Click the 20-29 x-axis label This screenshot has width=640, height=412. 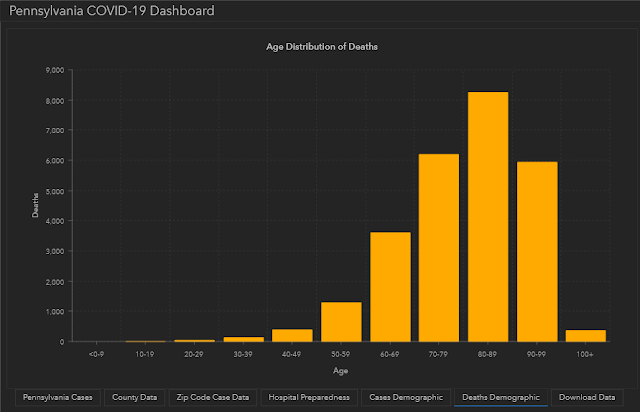pyautogui.click(x=193, y=354)
